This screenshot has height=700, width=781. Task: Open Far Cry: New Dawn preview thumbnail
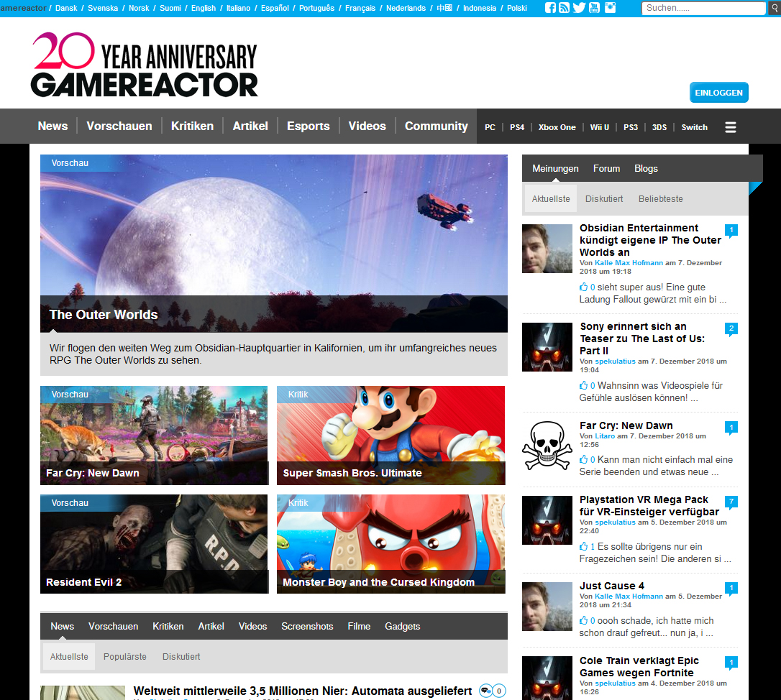[155, 435]
